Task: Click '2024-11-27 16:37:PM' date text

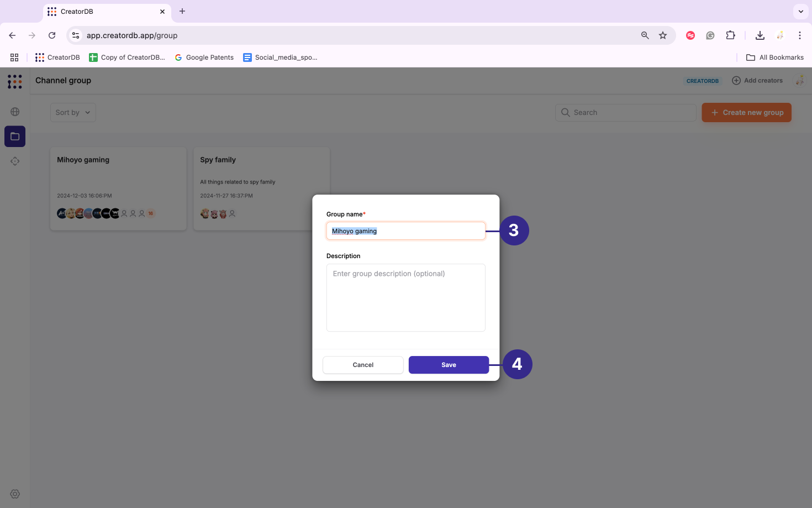Action: (x=226, y=196)
